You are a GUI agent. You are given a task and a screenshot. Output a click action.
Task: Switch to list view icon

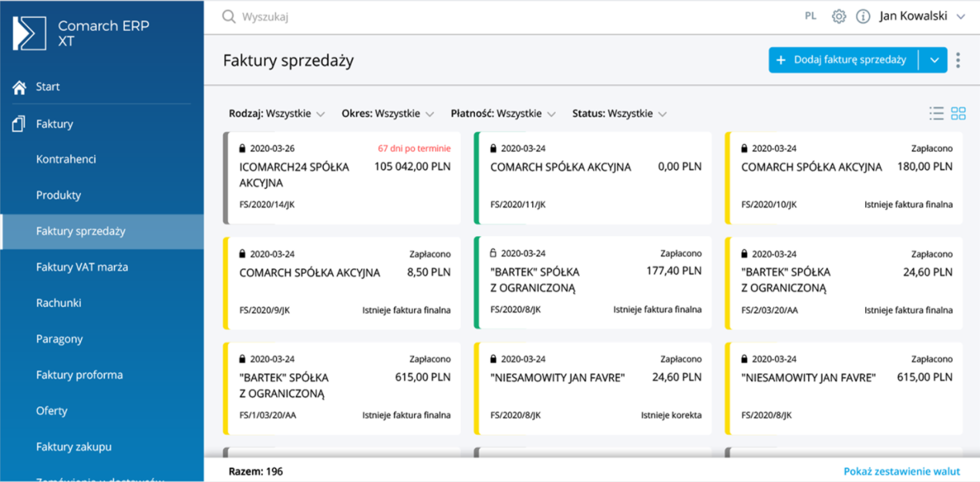point(937,113)
